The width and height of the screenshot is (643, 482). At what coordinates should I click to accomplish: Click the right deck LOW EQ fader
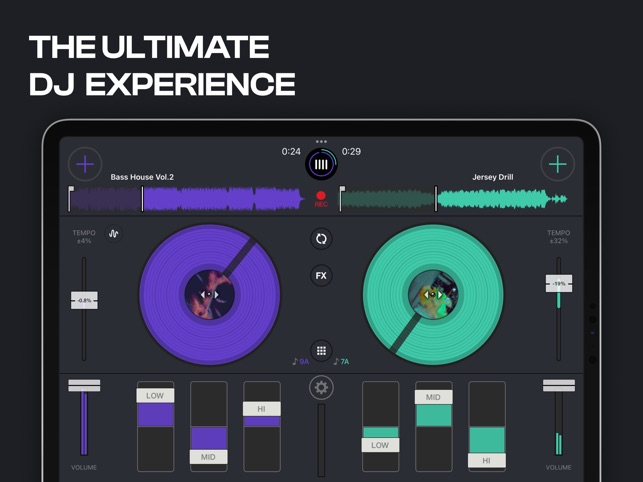[380, 444]
